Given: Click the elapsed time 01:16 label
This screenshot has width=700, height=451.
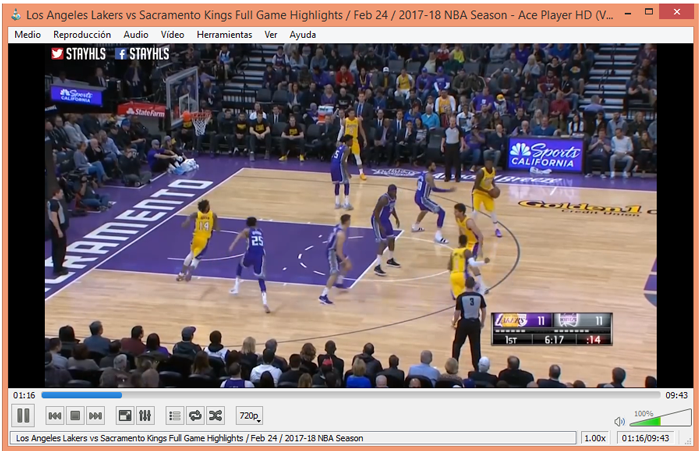Looking at the screenshot, I should pyautogui.click(x=24, y=395).
